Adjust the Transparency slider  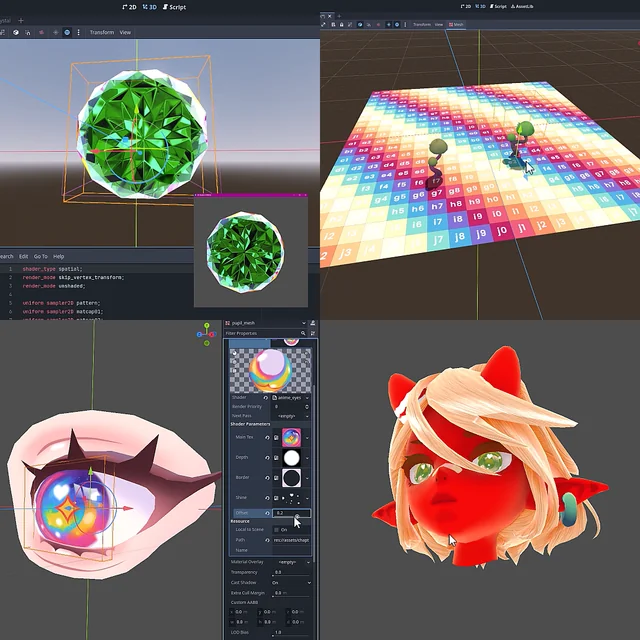[291, 573]
